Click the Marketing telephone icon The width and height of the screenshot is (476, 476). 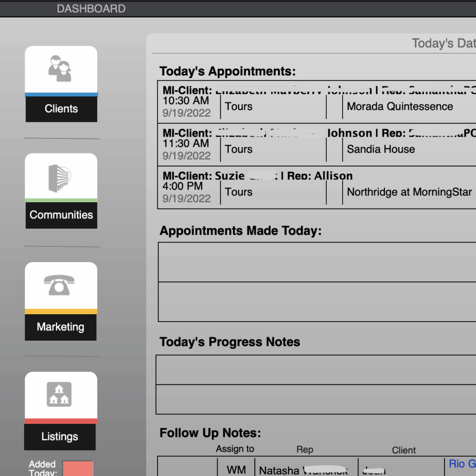coord(59,285)
